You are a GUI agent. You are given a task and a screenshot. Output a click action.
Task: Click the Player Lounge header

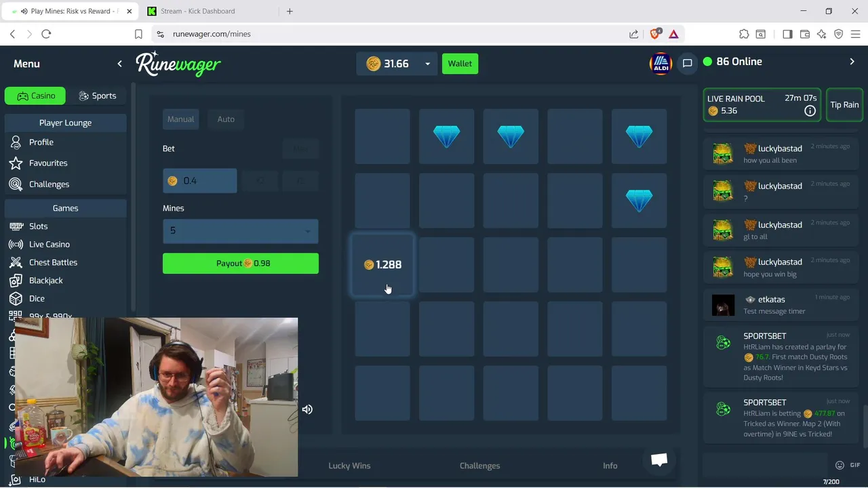point(65,123)
